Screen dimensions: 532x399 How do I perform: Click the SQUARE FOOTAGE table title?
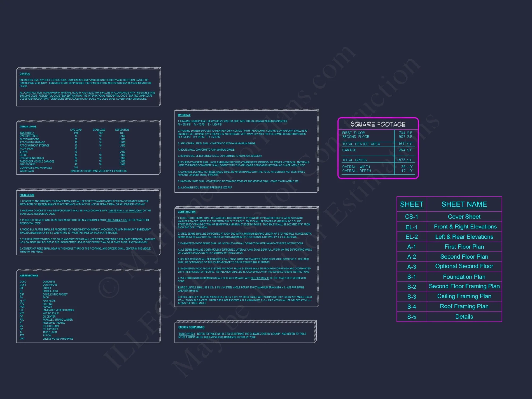378,124
